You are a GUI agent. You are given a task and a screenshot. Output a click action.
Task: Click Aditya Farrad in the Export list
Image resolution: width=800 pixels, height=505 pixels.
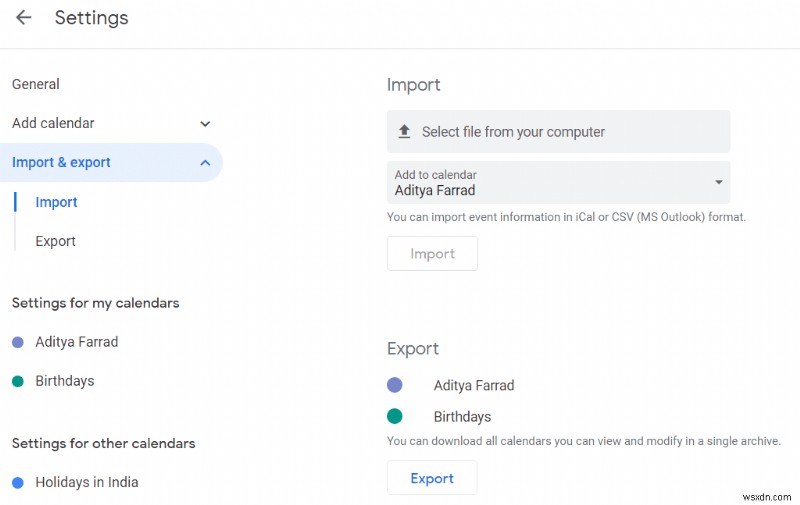click(474, 386)
